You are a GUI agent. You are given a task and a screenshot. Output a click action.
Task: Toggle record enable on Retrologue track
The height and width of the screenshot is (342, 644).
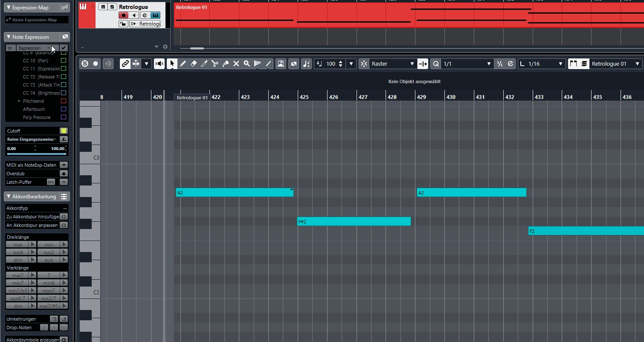(123, 15)
